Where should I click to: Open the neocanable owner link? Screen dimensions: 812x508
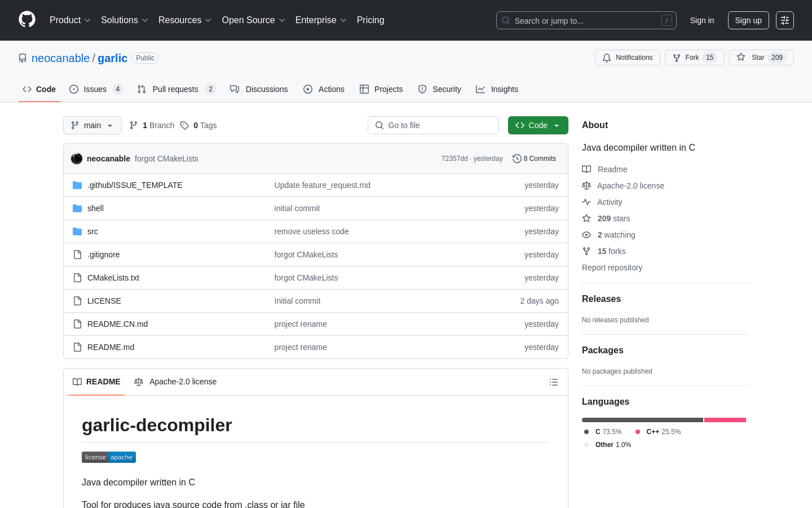coord(60,58)
